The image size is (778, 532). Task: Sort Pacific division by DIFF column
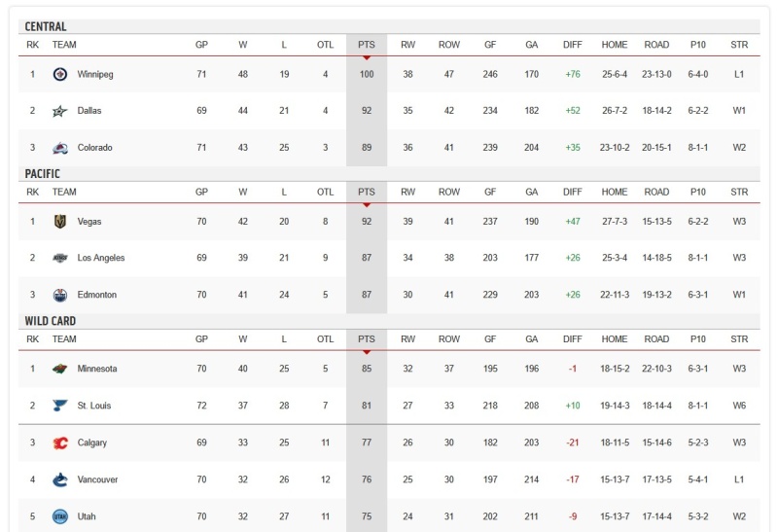[x=573, y=192]
